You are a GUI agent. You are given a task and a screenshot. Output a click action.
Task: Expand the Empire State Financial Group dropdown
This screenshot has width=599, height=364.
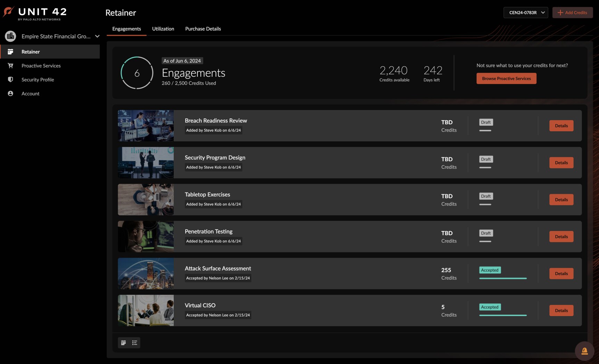tap(97, 36)
